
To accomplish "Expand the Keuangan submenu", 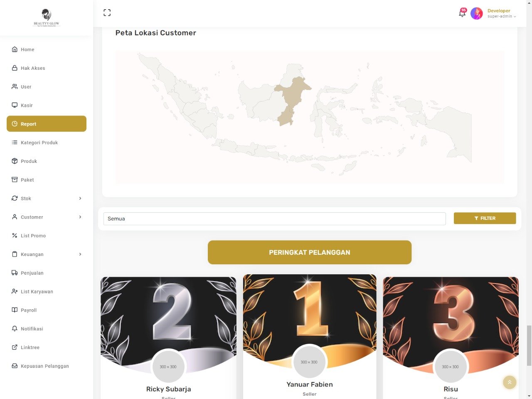I will 47,254.
